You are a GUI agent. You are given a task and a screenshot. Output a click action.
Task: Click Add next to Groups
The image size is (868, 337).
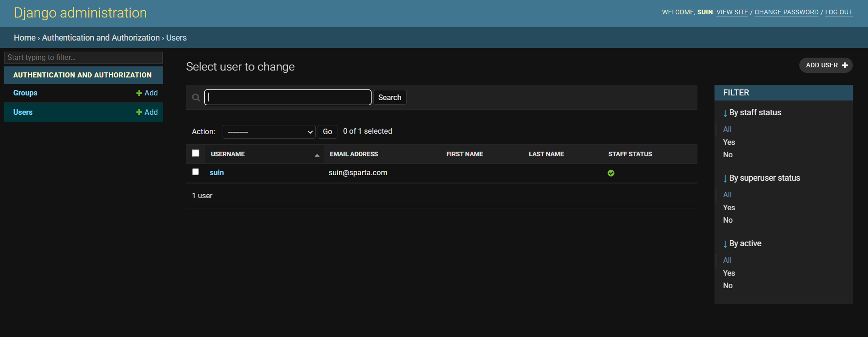pyautogui.click(x=147, y=93)
